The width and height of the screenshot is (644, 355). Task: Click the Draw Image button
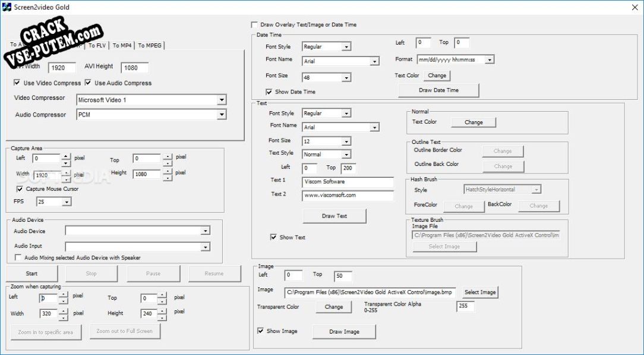pos(344,332)
